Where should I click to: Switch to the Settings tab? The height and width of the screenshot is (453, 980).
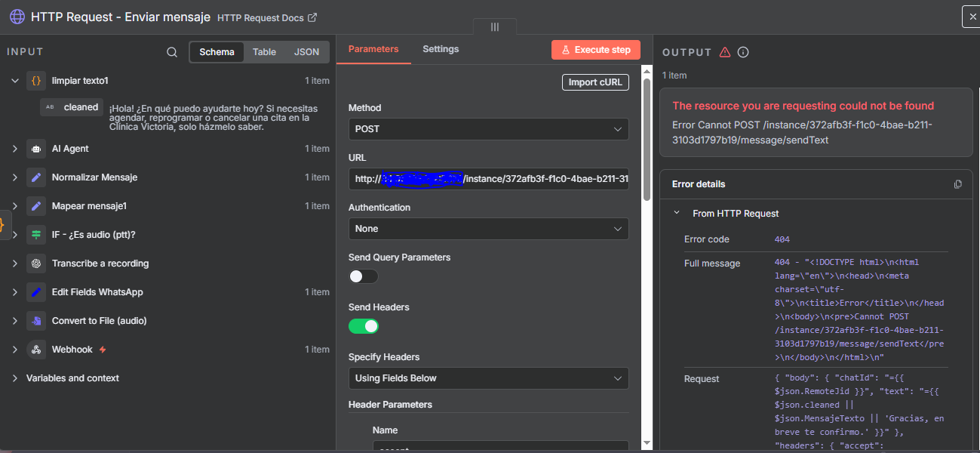coord(441,49)
